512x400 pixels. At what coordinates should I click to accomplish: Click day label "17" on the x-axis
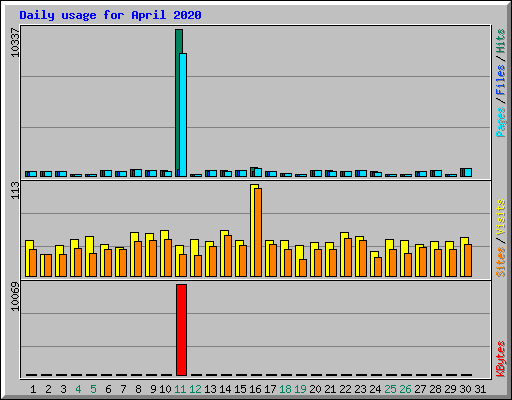(270, 389)
